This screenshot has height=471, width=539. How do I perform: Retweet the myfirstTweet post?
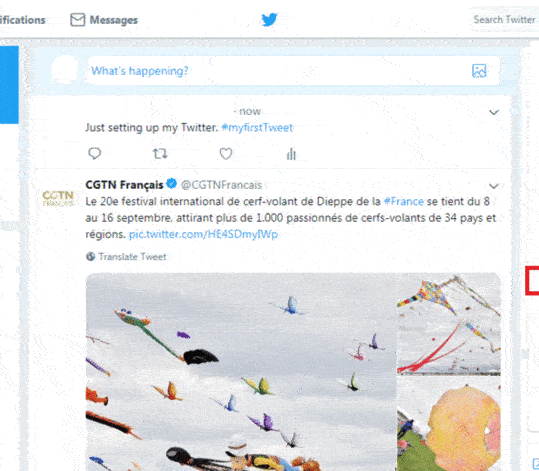pos(160,153)
